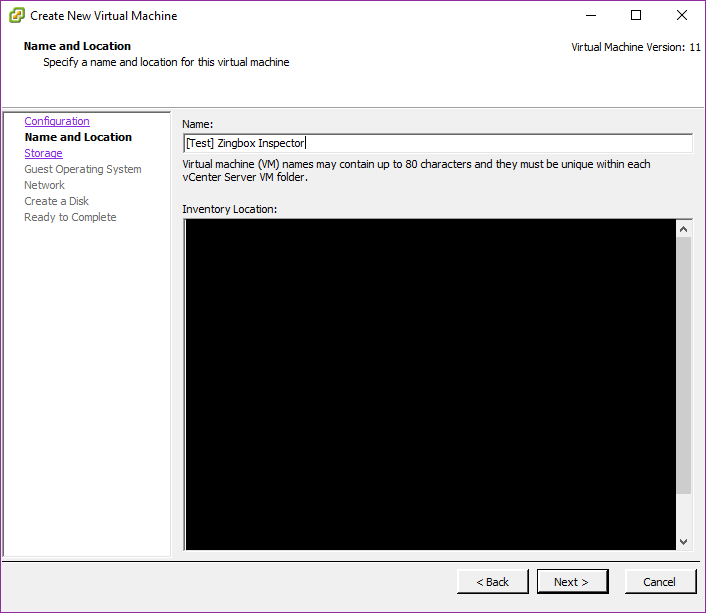Minimize the wizard window
This screenshot has height=613, width=706.
click(591, 15)
